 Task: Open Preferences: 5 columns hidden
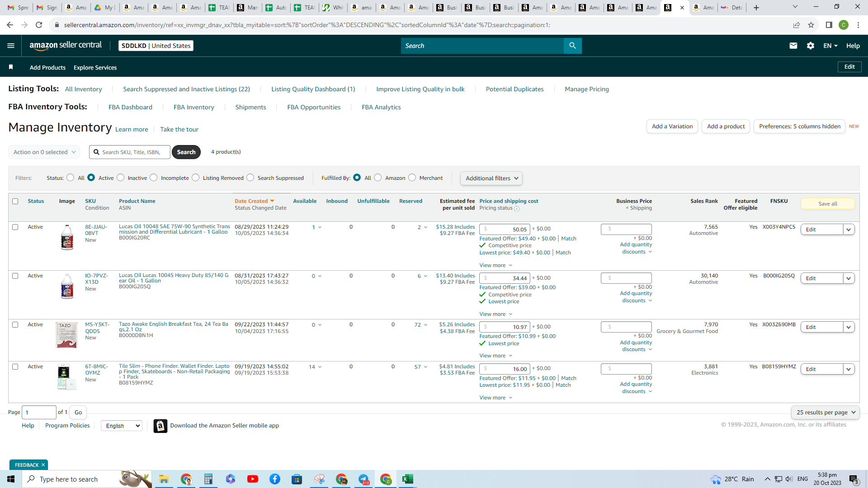tap(800, 127)
